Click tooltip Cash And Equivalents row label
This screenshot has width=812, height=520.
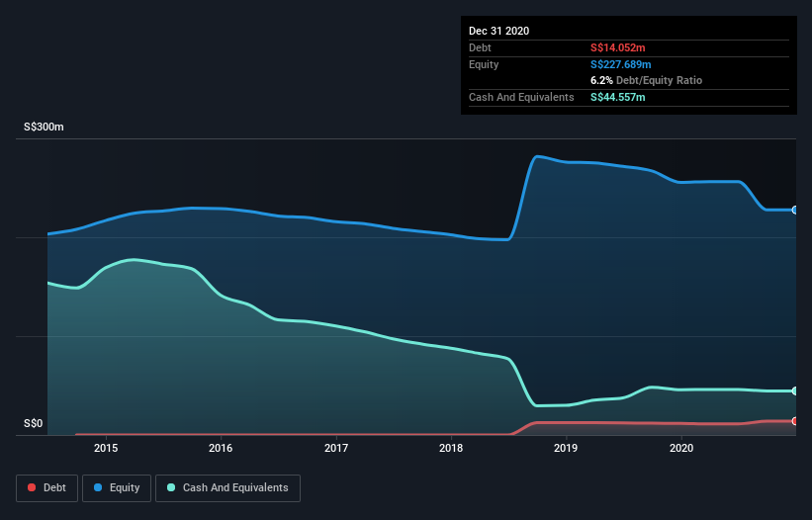pos(521,97)
